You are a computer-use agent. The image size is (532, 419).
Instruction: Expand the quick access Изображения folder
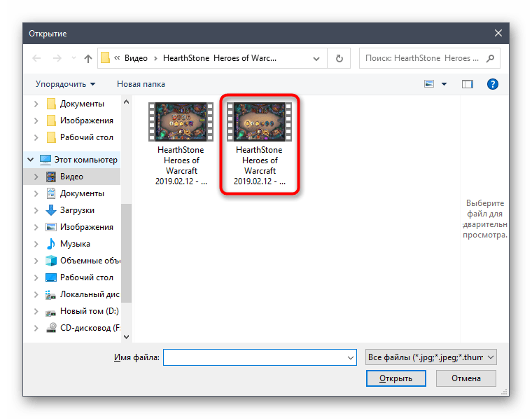(36, 121)
